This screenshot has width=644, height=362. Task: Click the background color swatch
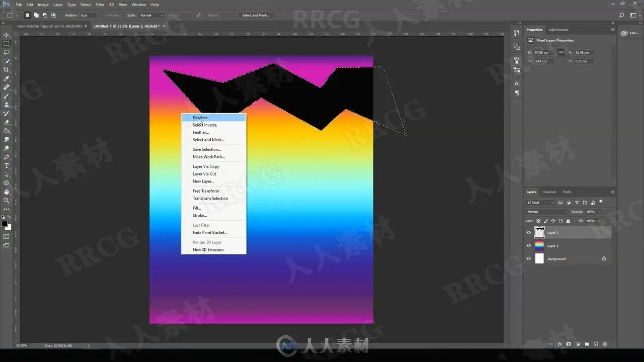9,227
